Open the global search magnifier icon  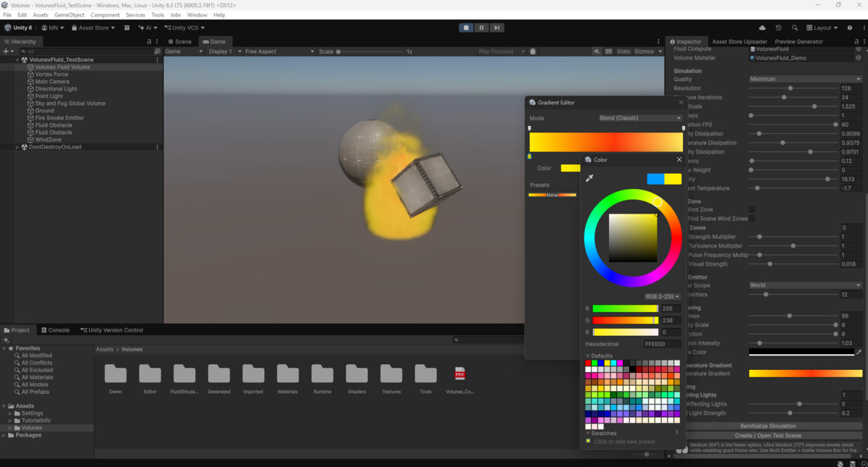[795, 28]
